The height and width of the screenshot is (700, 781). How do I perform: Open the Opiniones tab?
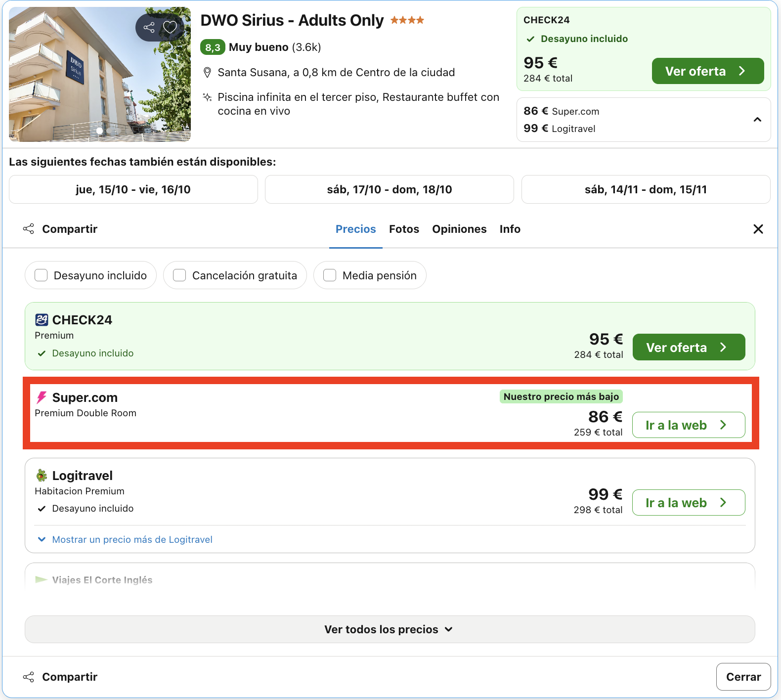pos(459,229)
